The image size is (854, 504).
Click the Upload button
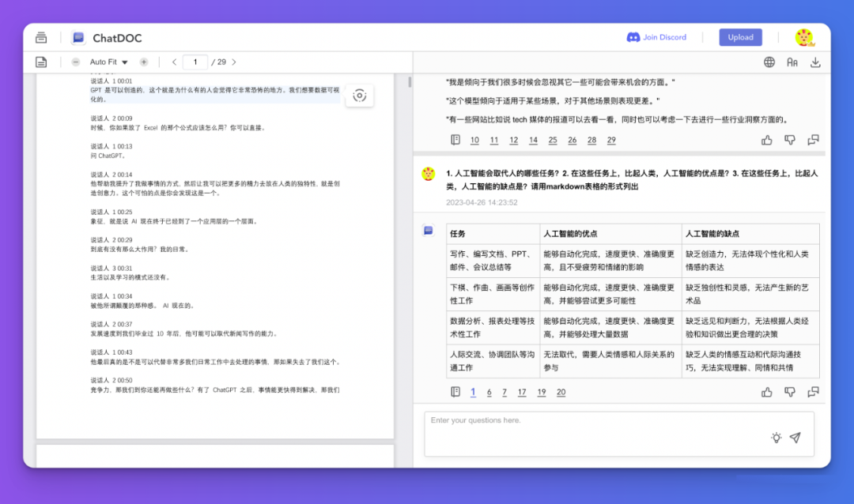(740, 36)
